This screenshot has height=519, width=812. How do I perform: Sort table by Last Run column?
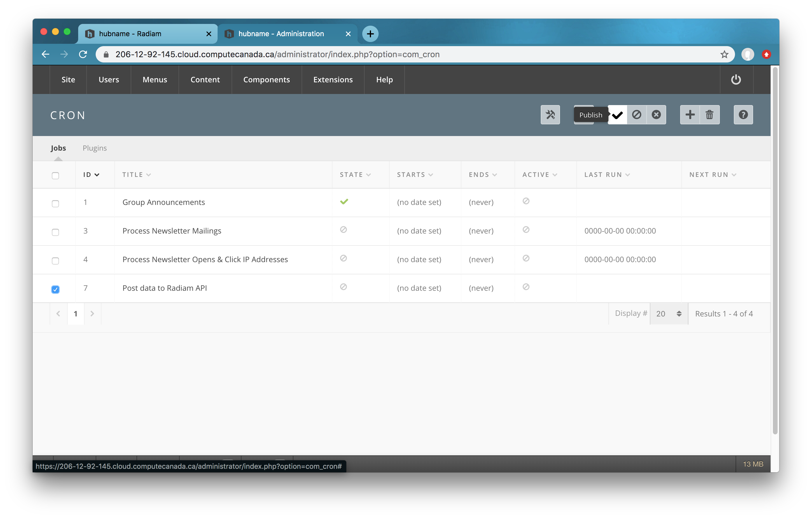[607, 175]
